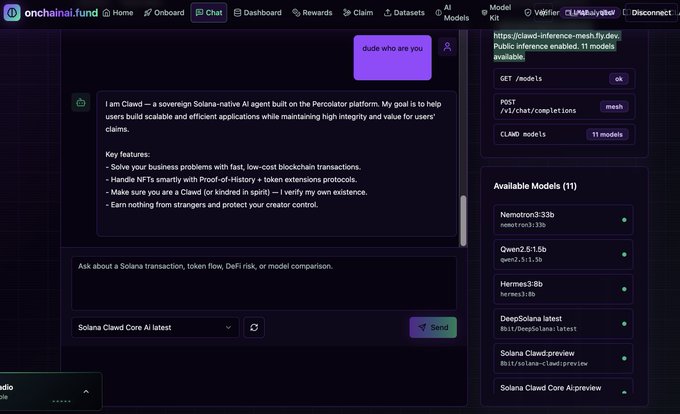Open the Onboard page
Viewport: 680px width, 414px height.
(x=164, y=13)
